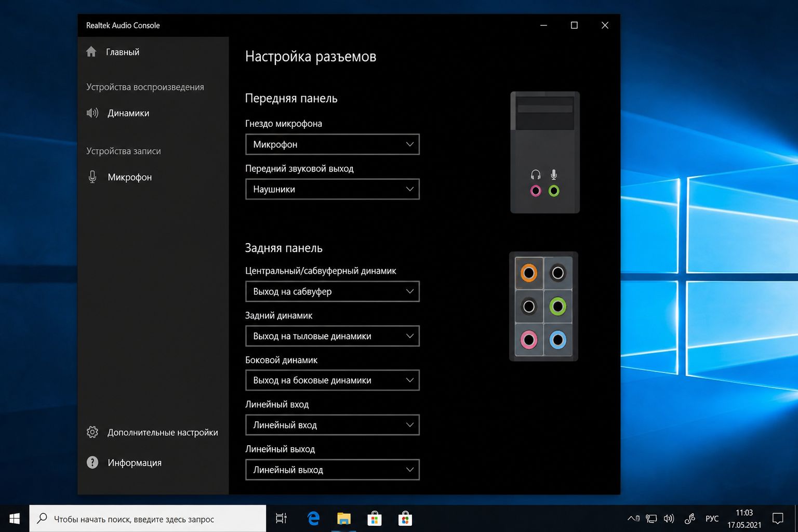Viewport: 798px width, 532px height.
Task: Open the colorful store app on taskbar
Action: 405,518
